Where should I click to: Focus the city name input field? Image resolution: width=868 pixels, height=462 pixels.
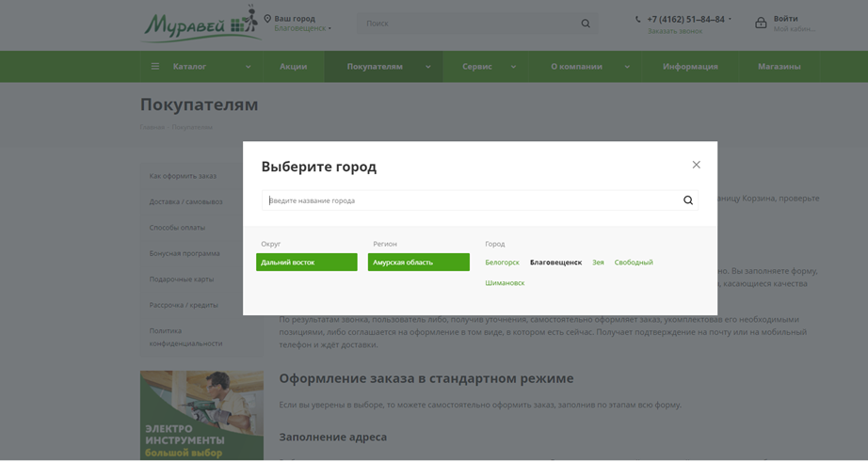[471, 200]
